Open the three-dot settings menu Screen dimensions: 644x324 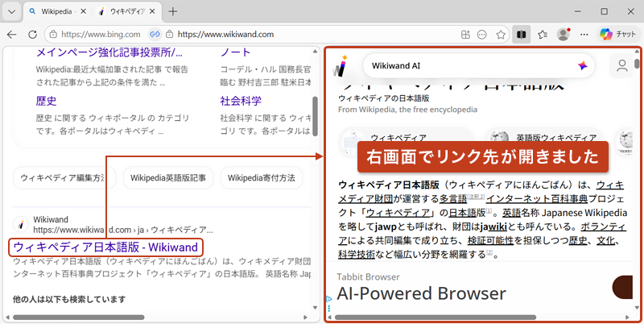583,35
